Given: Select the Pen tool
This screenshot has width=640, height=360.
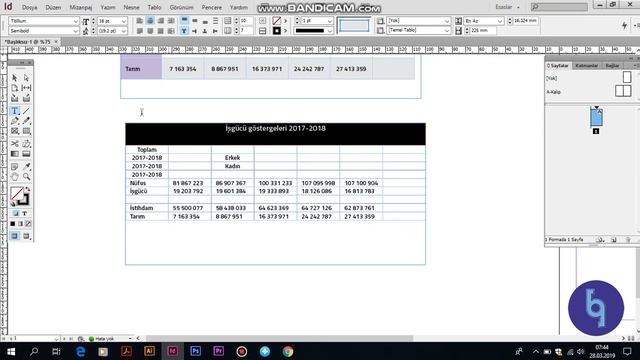Looking at the screenshot, I should pyautogui.click(x=15, y=121).
